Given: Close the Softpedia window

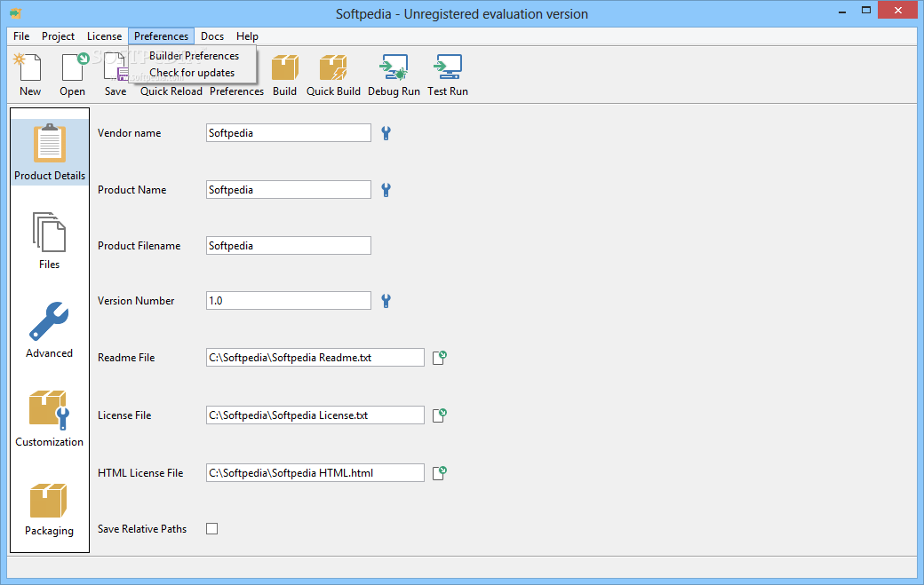Looking at the screenshot, I should click(898, 10).
